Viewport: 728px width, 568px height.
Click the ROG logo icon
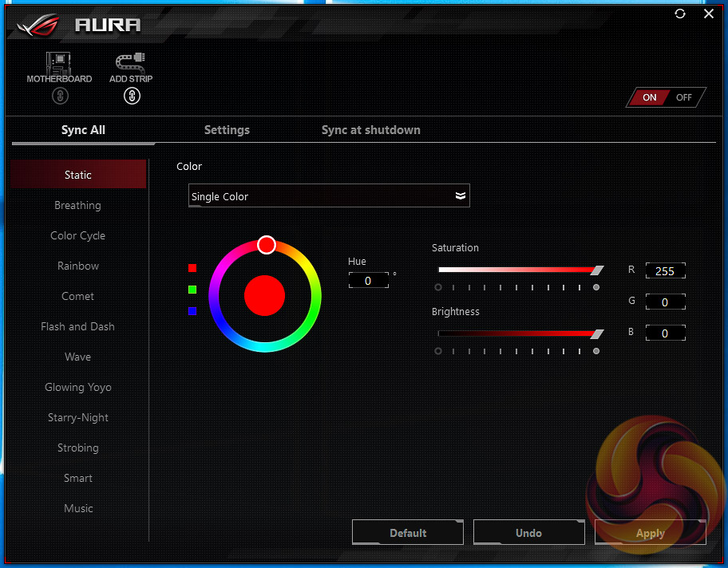38,25
